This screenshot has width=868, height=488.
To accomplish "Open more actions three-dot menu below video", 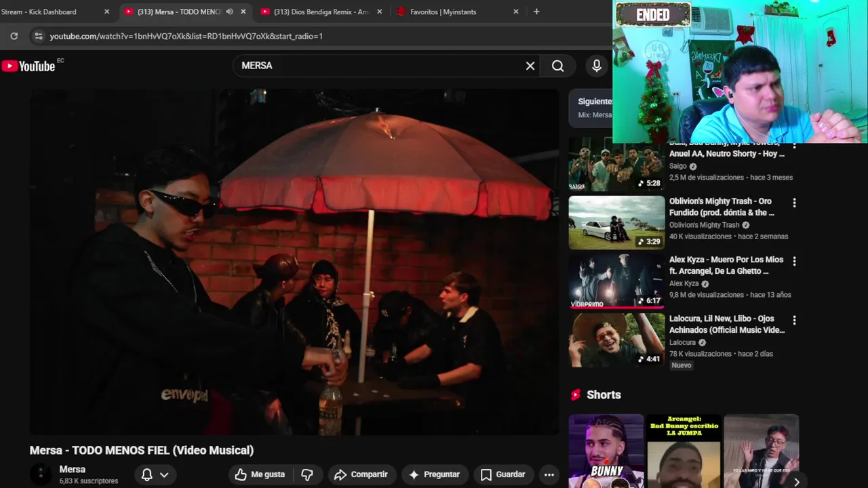I will [x=549, y=474].
